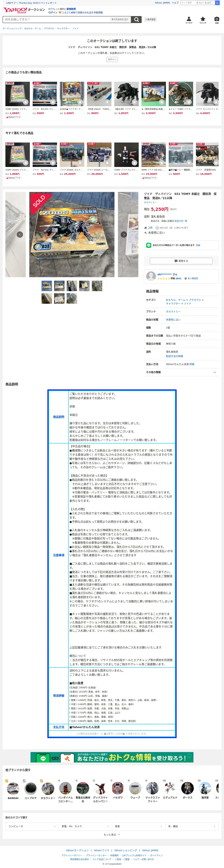Click the coupon 詳細 link

198,245
